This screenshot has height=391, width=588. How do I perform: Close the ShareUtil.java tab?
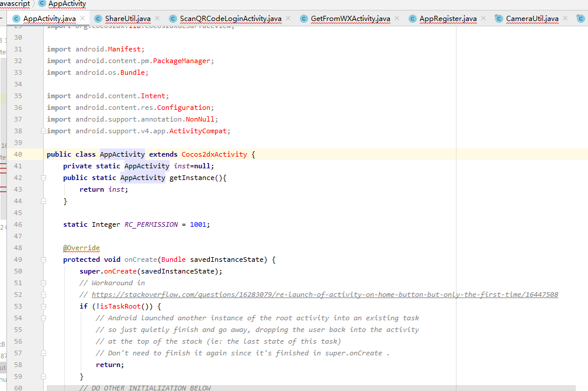coord(157,18)
